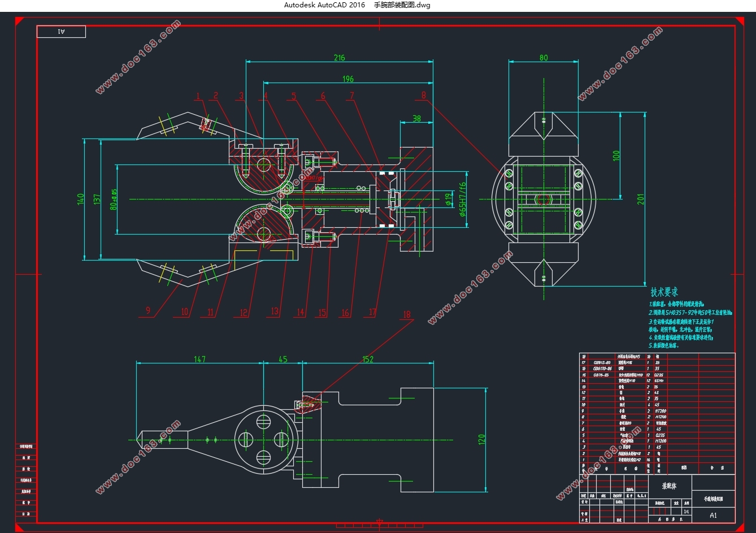Viewport: 756px width, 533px height.
Task: Click the 80±0.5 tolerance dimension
Action: (x=113, y=199)
